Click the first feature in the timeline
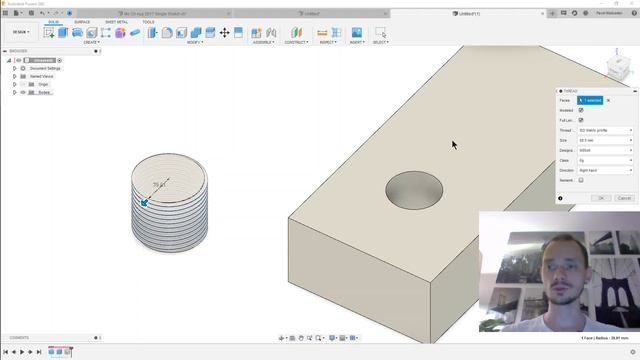Viewport: 640px width, 360px height. click(x=51, y=351)
